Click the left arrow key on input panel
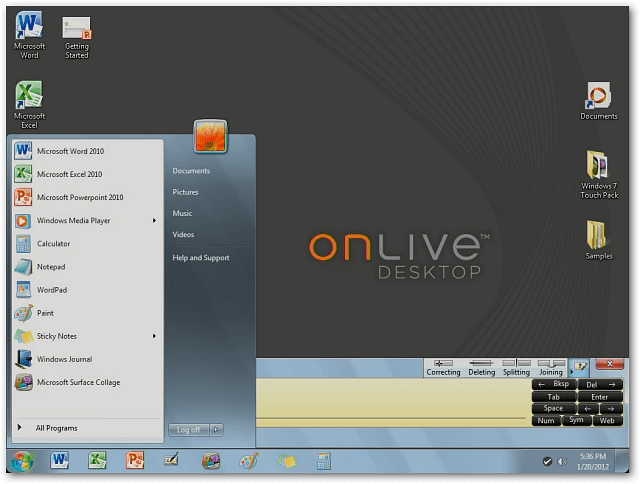Image resolution: width=640 pixels, height=484 pixels. click(x=588, y=409)
